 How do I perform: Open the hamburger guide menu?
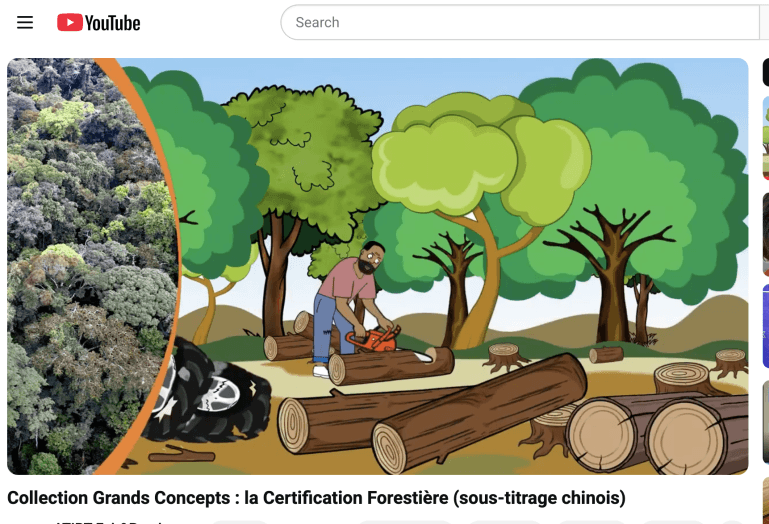(x=25, y=23)
